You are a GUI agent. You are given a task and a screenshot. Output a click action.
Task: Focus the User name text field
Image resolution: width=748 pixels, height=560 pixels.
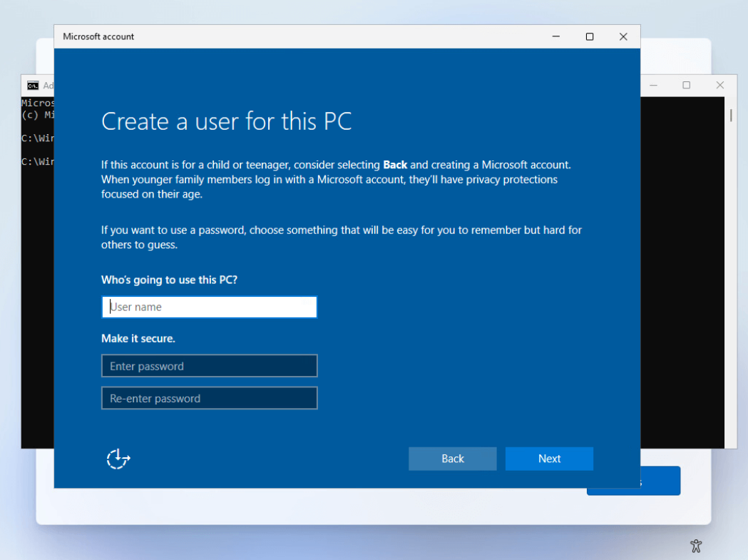coord(210,307)
